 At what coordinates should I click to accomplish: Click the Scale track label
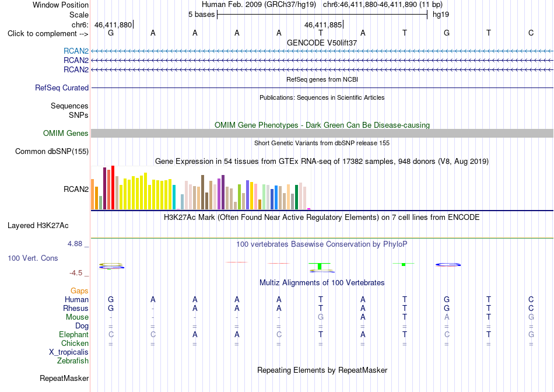tap(79, 15)
